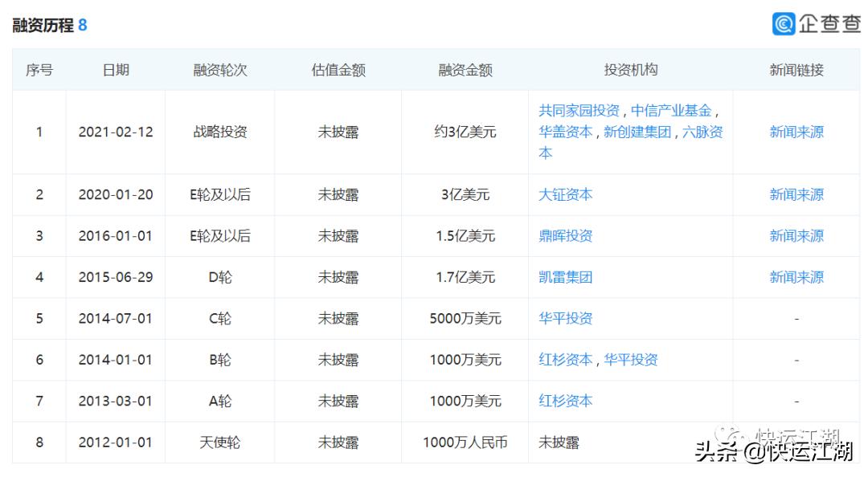Click the 华平投资 link in C轮 row
Image resolution: width=868 pixels, height=477 pixels.
(x=567, y=318)
